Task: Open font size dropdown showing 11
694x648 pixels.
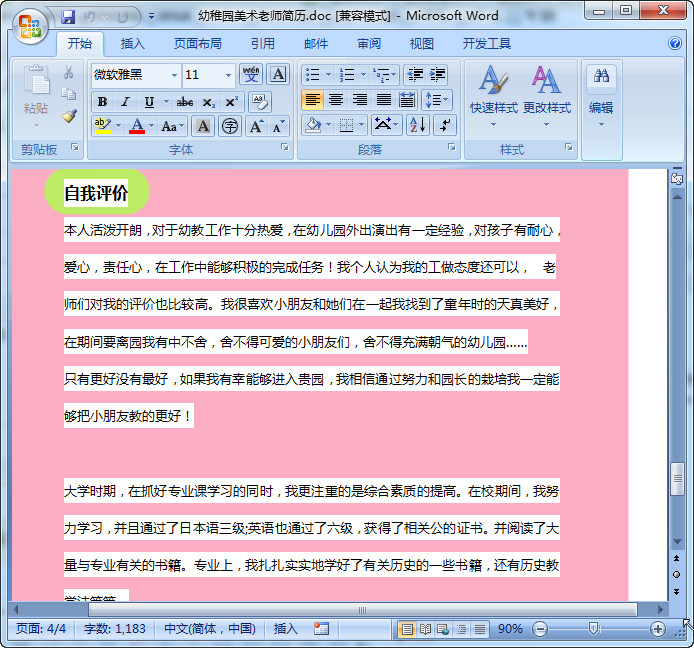Action: coord(228,75)
